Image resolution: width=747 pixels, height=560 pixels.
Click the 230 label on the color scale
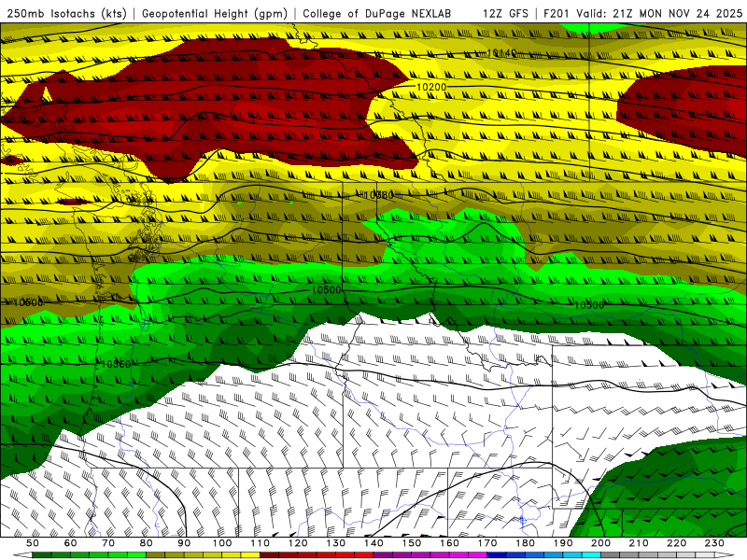[714, 543]
